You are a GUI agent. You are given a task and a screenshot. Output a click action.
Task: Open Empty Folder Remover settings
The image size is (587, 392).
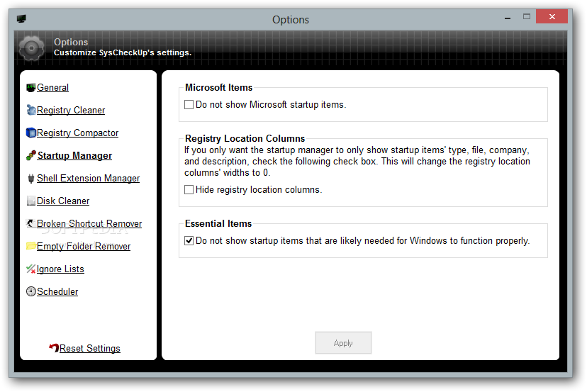[84, 247]
